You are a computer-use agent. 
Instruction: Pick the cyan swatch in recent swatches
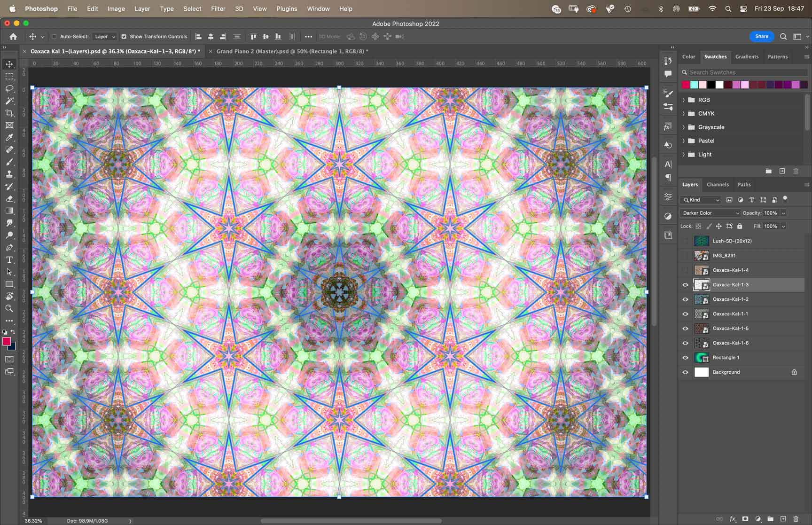(694, 85)
